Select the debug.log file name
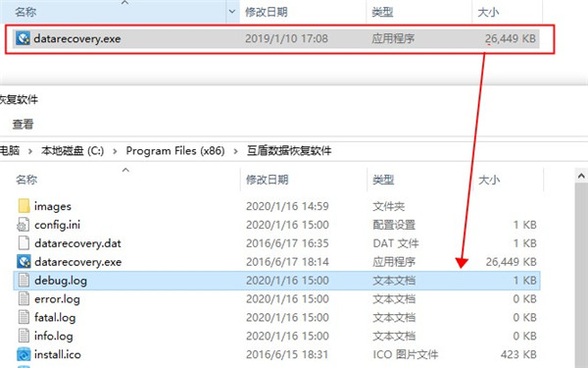This screenshot has height=368, width=588. coord(61,281)
